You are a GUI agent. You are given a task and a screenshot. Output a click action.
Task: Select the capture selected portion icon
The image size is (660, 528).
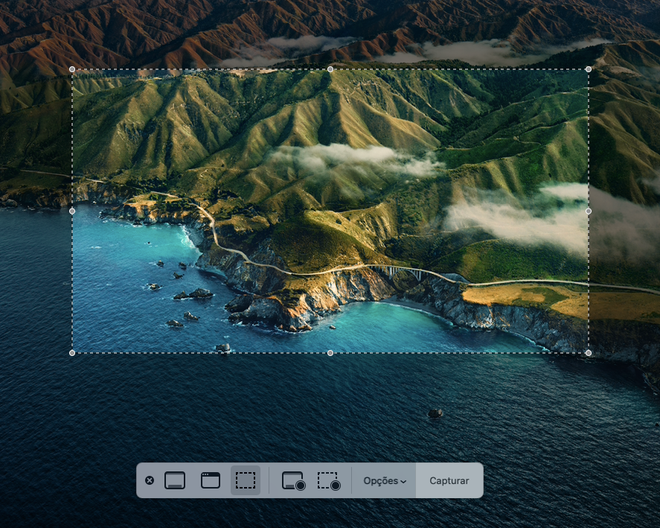pyautogui.click(x=245, y=480)
